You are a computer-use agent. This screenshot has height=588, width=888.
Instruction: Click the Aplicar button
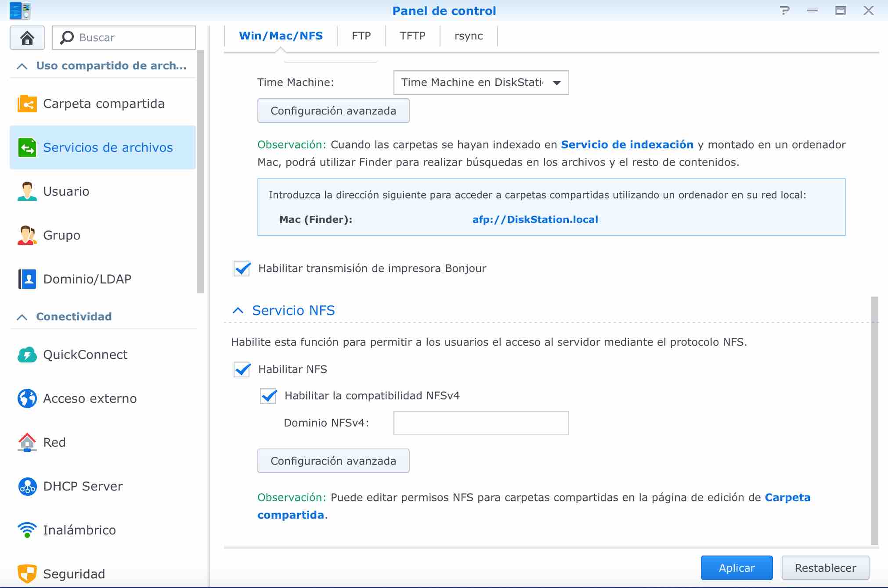(x=736, y=568)
